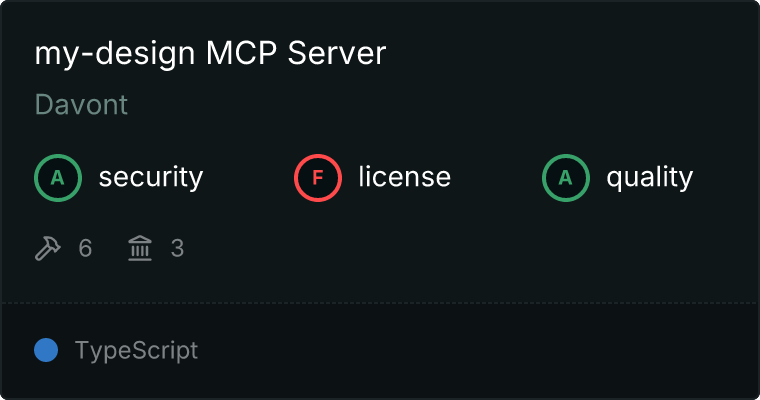The height and width of the screenshot is (400, 760).
Task: Click the green A security grade badge
Action: point(58,178)
